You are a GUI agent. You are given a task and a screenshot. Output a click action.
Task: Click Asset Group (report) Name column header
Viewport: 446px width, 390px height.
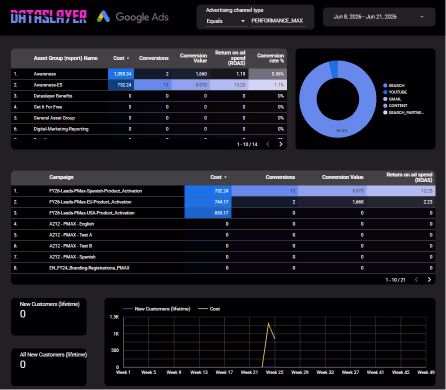(65, 58)
